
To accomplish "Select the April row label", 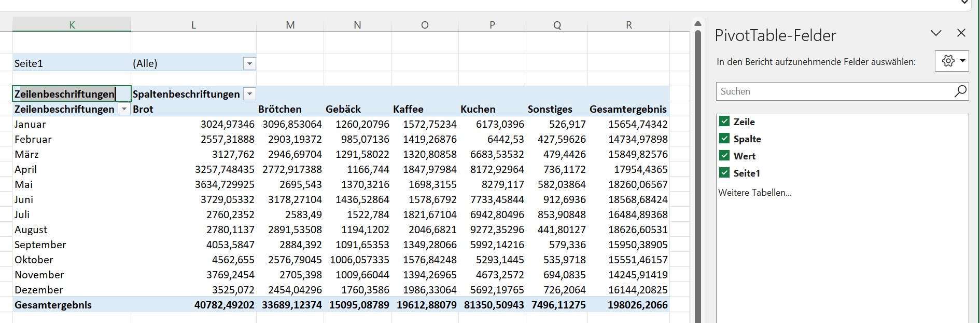I will (x=72, y=169).
